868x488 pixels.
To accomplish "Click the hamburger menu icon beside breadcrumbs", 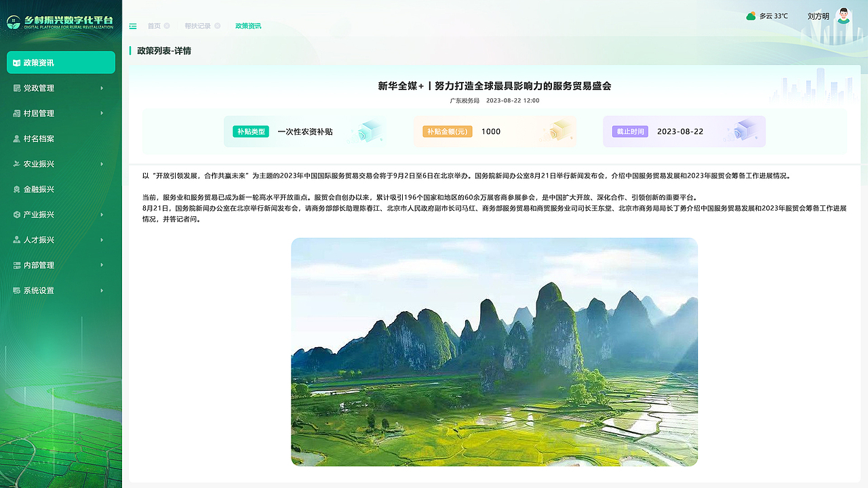I will 133,25.
